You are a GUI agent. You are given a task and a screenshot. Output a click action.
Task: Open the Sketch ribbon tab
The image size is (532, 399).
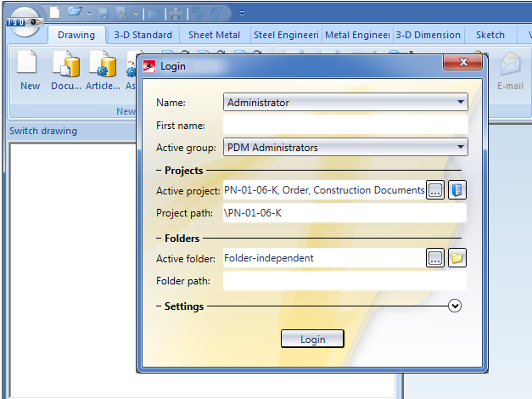492,35
